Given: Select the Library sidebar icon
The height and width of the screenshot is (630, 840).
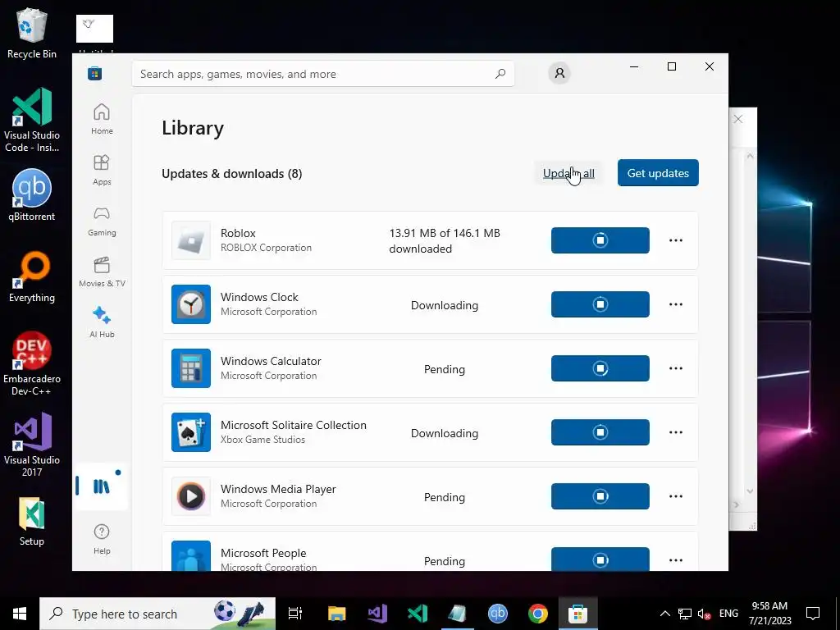Looking at the screenshot, I should click(102, 486).
